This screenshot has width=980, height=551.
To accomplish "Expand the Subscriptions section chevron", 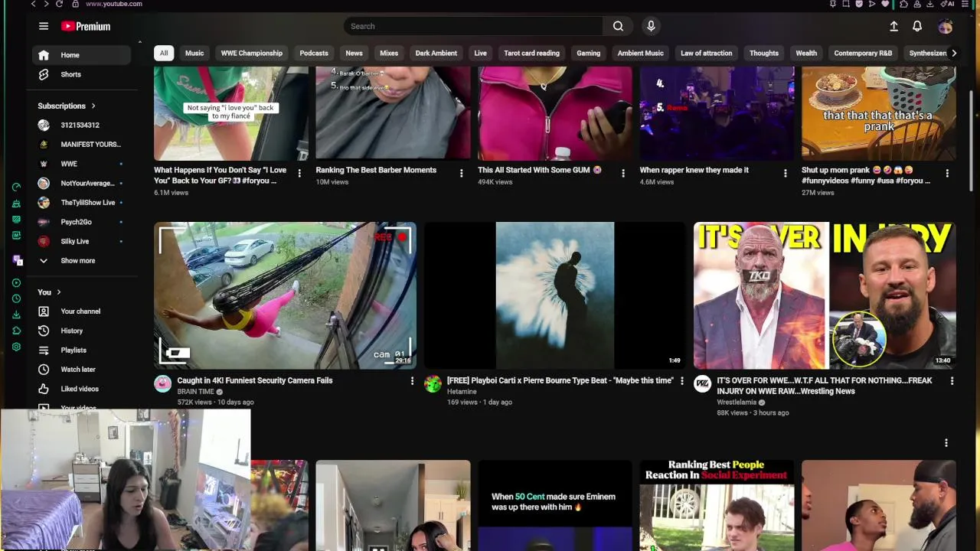I will click(93, 106).
